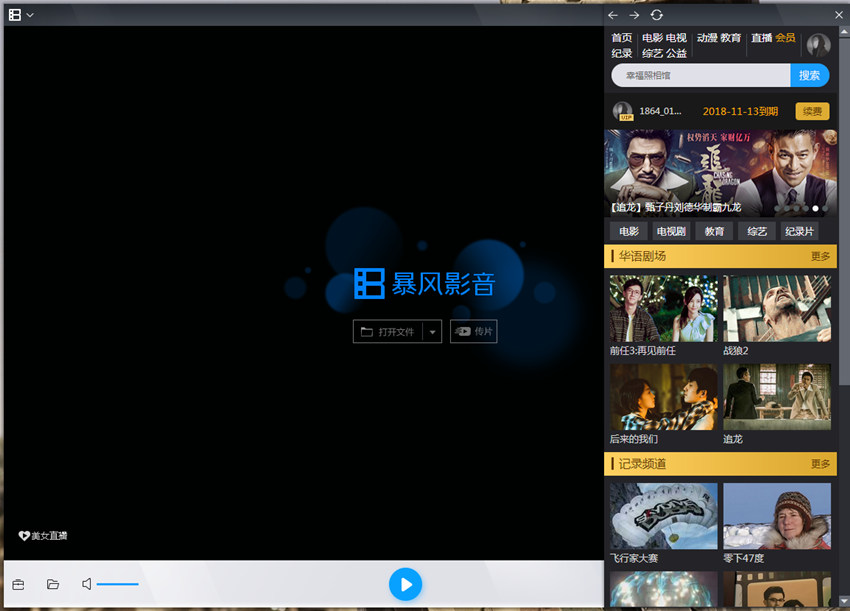This screenshot has width=850, height=611.
Task: Click the user avatar at top right
Action: (x=818, y=45)
